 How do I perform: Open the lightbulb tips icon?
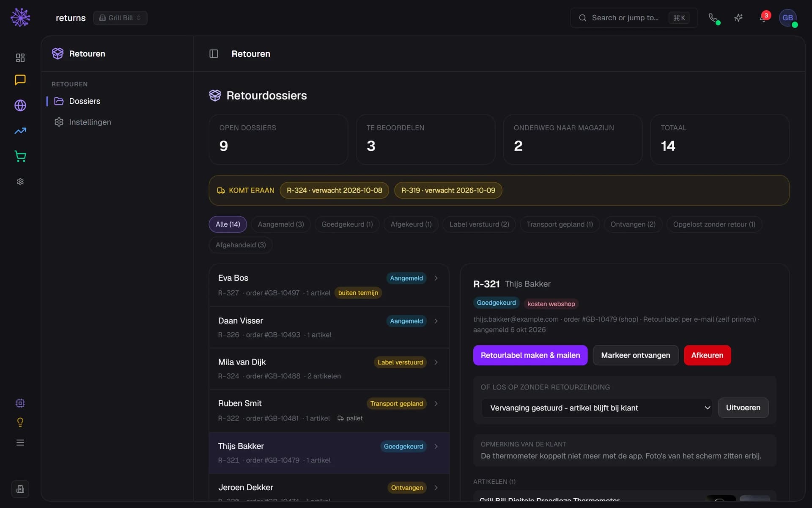click(20, 422)
